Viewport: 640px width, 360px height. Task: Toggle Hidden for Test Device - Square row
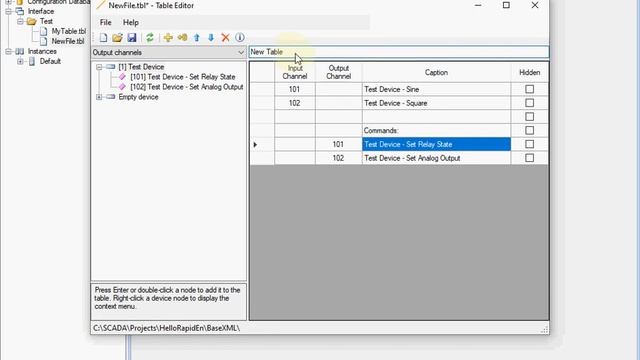[529, 103]
